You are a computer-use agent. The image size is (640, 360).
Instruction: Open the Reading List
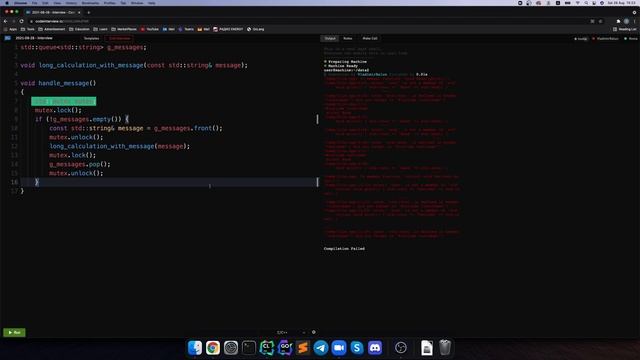(624, 29)
